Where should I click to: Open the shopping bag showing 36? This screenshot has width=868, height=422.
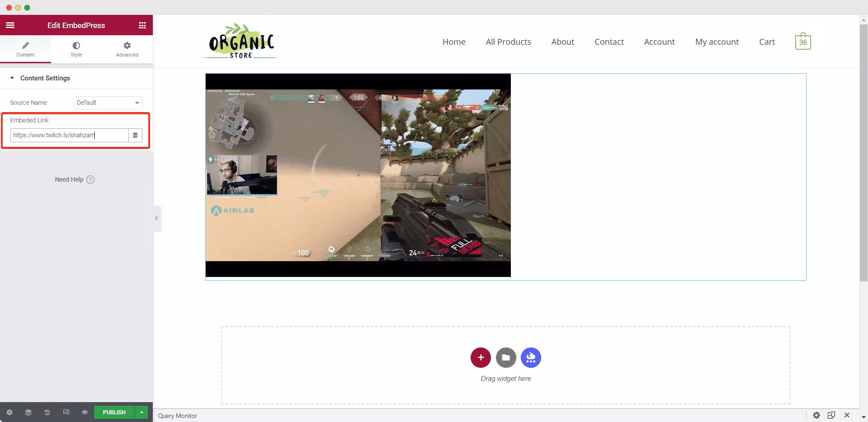pyautogui.click(x=803, y=41)
